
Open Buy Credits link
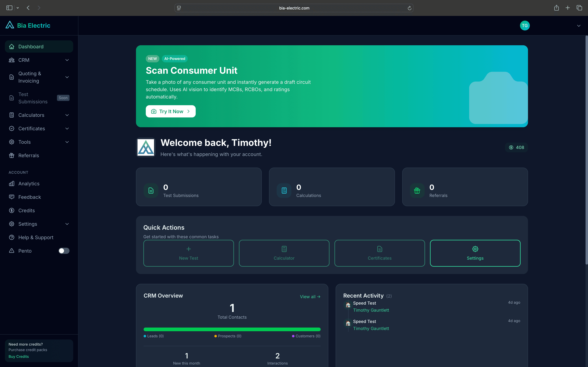coord(19,356)
